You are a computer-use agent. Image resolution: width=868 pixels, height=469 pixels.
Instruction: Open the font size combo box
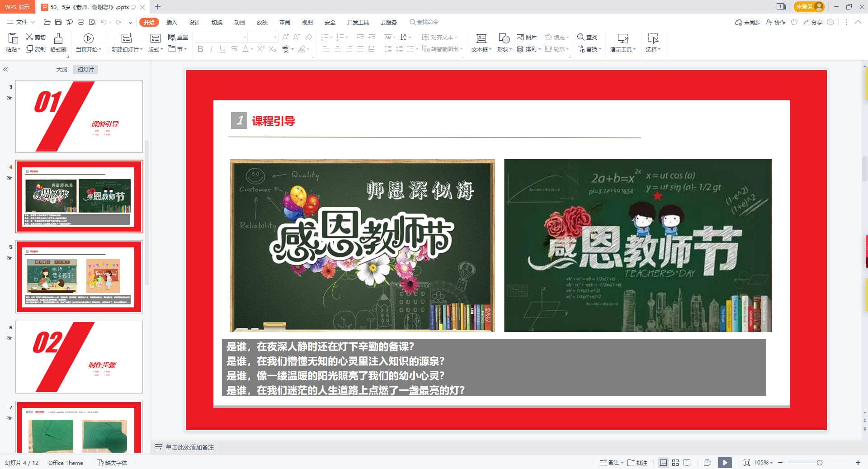pyautogui.click(x=263, y=37)
